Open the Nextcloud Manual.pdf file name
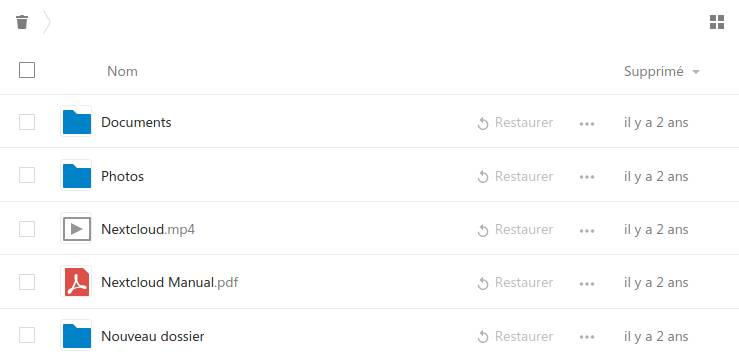The image size is (739, 360). pos(170,282)
